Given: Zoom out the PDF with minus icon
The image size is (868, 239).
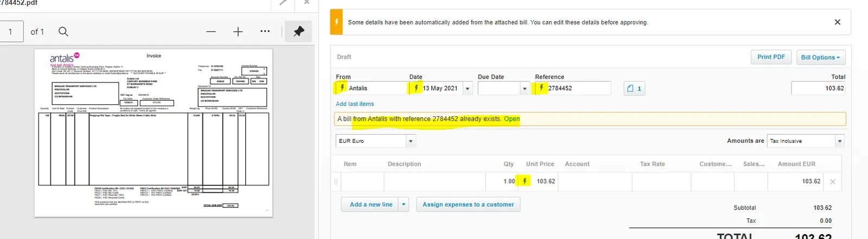Looking at the screenshot, I should (x=211, y=32).
